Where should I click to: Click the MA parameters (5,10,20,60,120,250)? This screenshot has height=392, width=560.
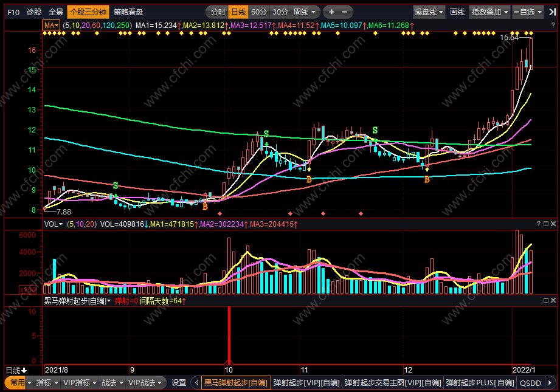pyautogui.click(x=97, y=26)
